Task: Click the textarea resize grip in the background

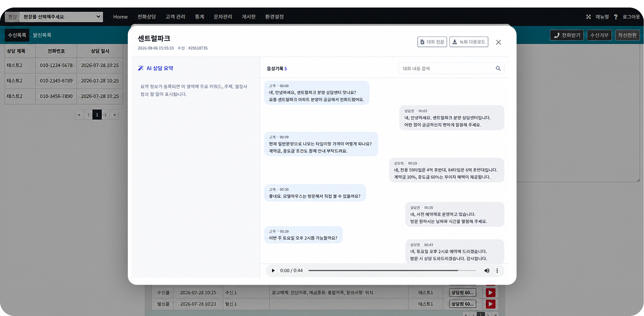Action: pyautogui.click(x=638, y=180)
